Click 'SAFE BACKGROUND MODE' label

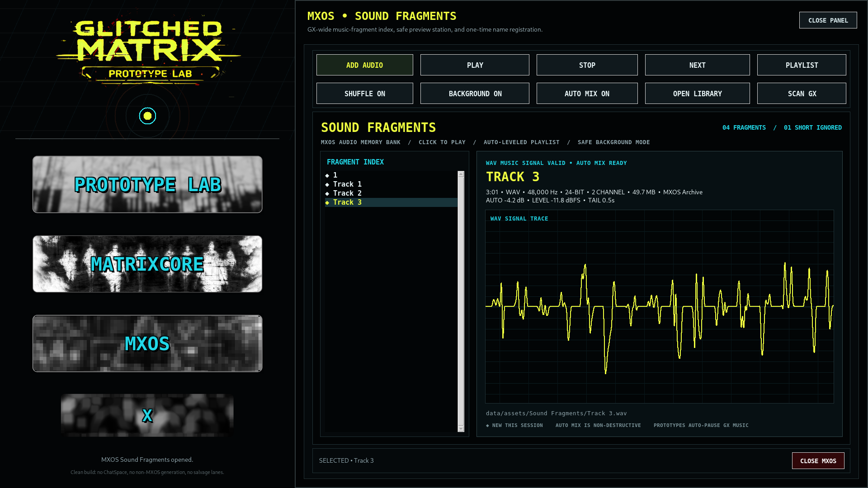613,142
